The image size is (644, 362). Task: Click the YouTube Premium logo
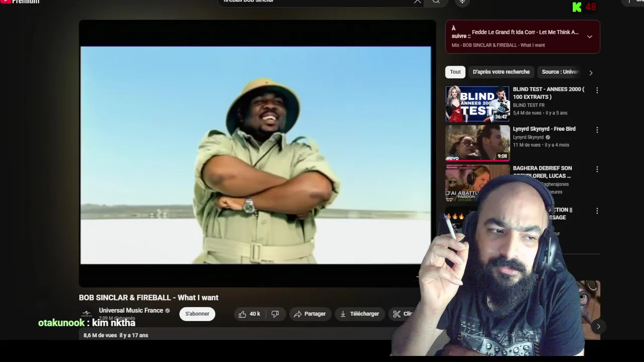20,2
